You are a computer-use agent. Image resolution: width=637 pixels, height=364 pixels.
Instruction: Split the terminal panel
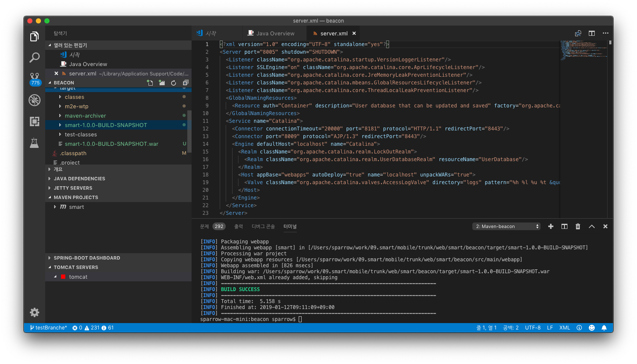coord(564,226)
